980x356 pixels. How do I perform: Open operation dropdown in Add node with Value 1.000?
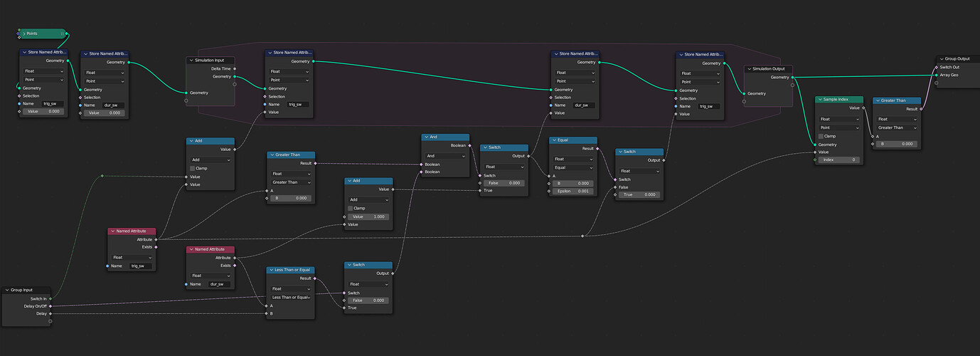[368, 199]
